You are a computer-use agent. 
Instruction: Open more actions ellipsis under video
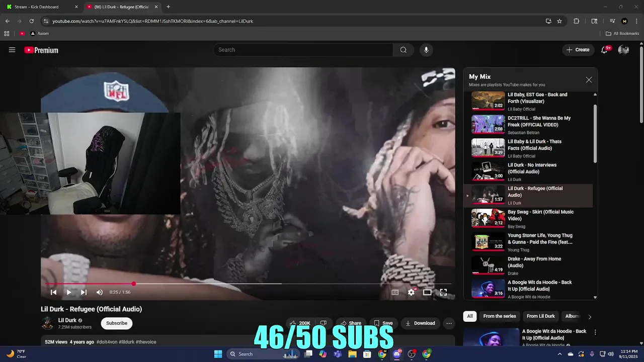coord(449,323)
